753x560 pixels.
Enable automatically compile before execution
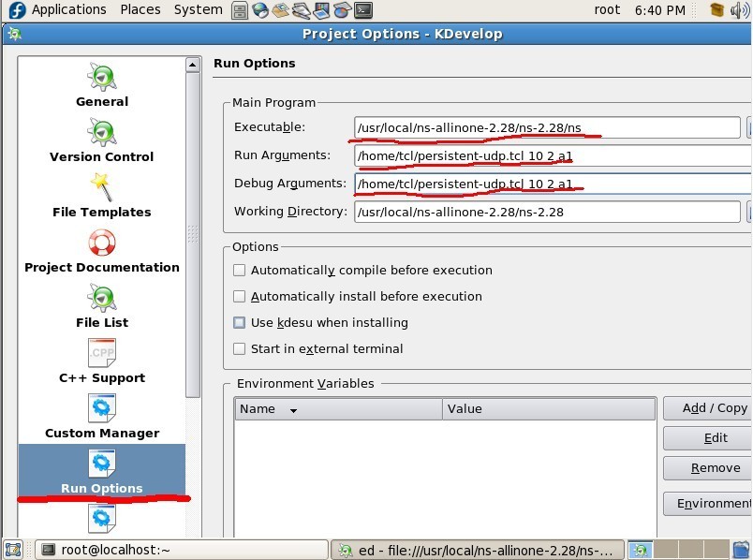(238, 270)
